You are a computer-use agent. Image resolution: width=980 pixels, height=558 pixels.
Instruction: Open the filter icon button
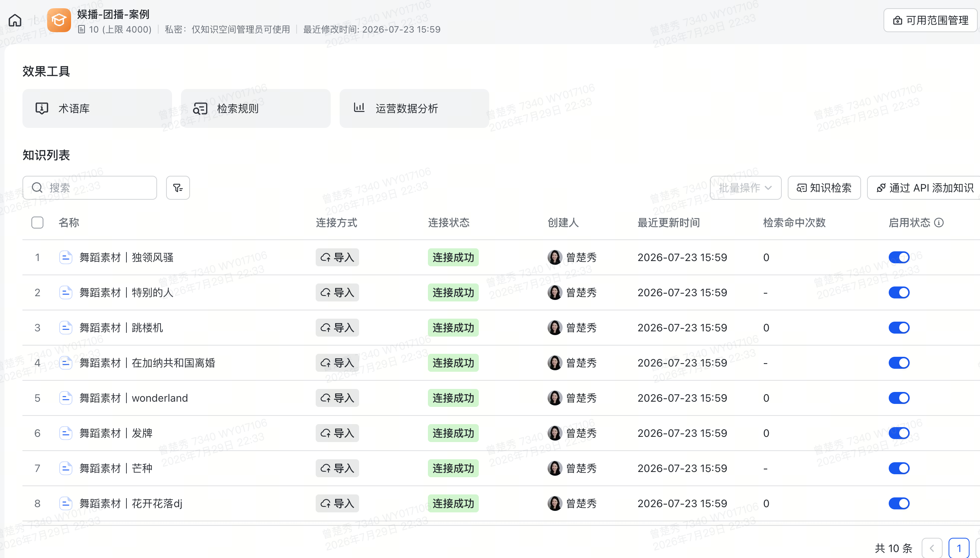pyautogui.click(x=178, y=188)
